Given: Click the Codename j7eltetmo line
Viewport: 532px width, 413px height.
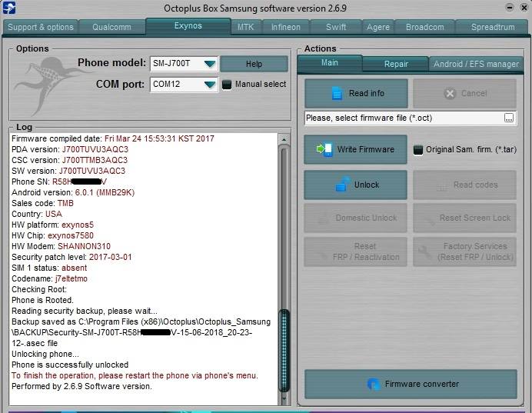Looking at the screenshot, I should [x=49, y=278].
